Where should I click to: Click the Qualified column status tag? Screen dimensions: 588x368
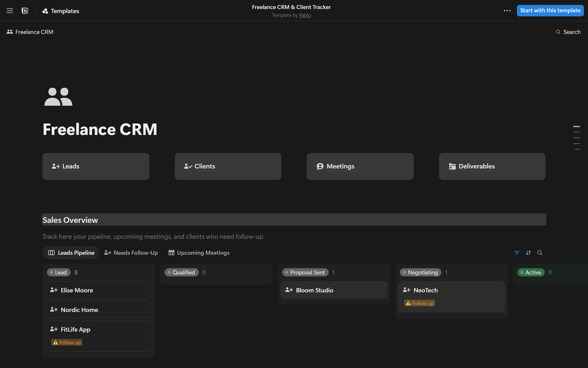click(182, 272)
